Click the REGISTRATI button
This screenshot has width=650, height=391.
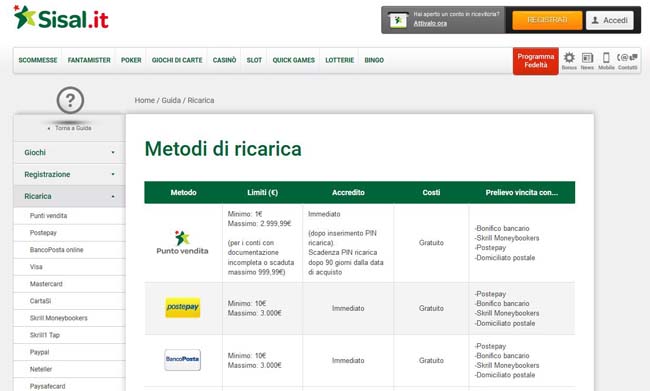547,20
